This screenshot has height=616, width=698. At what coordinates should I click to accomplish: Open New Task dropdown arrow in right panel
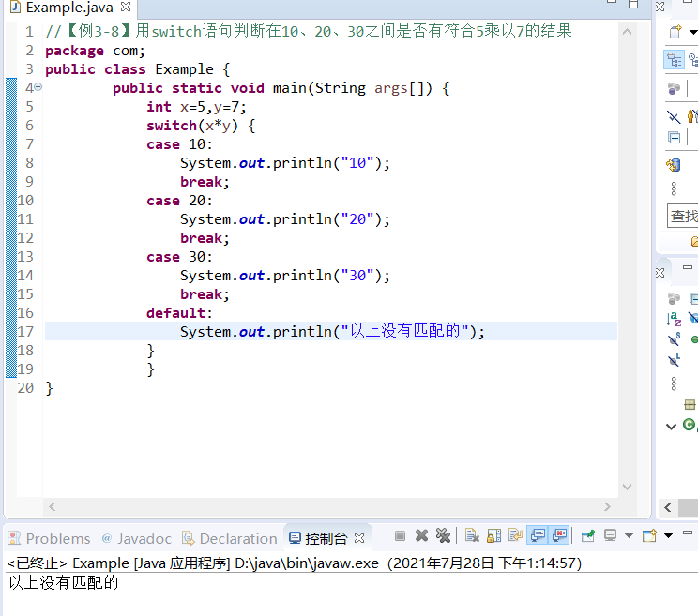click(693, 32)
